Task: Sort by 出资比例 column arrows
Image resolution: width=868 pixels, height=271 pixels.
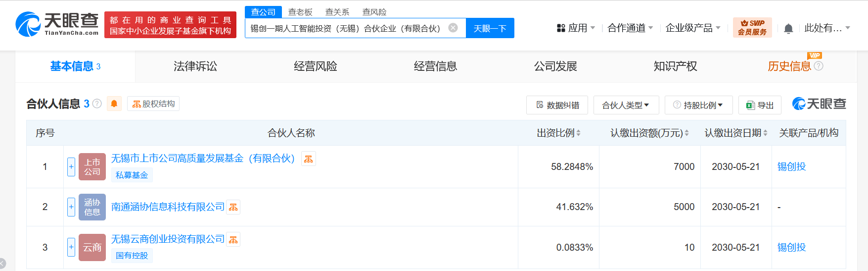Action: click(x=579, y=133)
